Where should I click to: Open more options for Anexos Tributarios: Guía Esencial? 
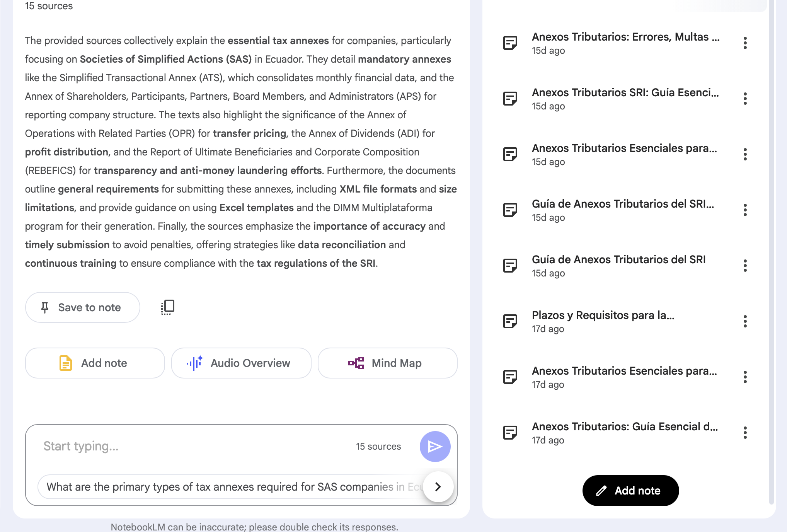[x=745, y=433]
